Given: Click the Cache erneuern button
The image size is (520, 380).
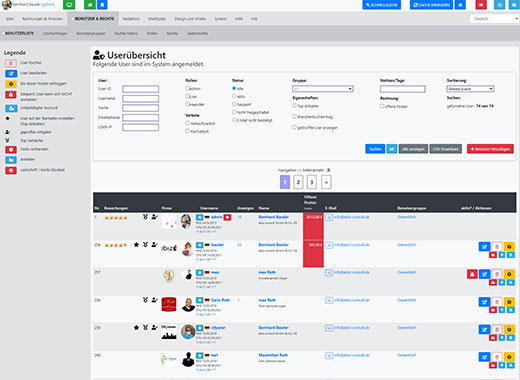Looking at the screenshot, I should click(431, 5).
